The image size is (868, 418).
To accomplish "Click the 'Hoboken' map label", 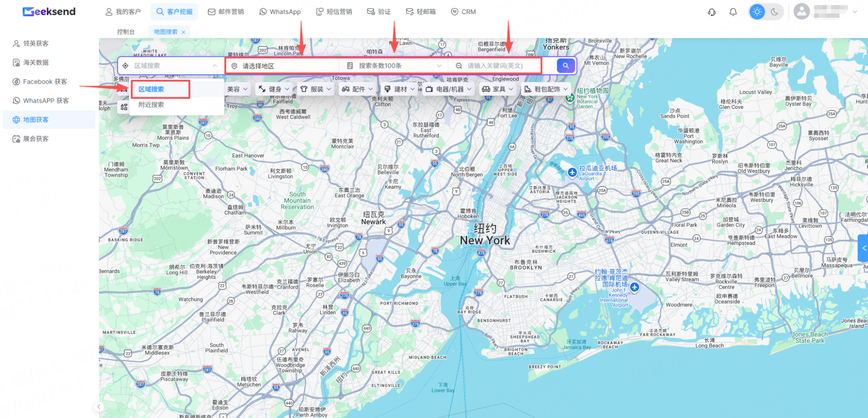I will [x=468, y=216].
